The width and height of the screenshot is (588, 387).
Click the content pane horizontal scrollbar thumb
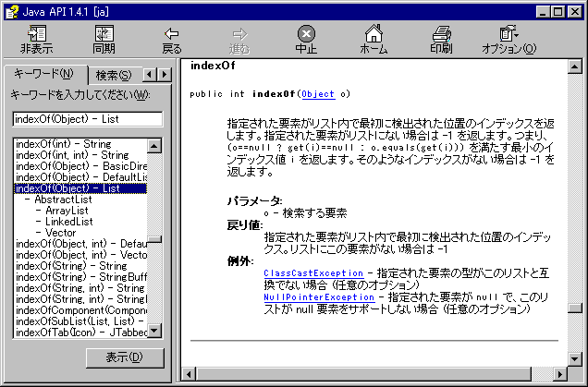point(363,374)
